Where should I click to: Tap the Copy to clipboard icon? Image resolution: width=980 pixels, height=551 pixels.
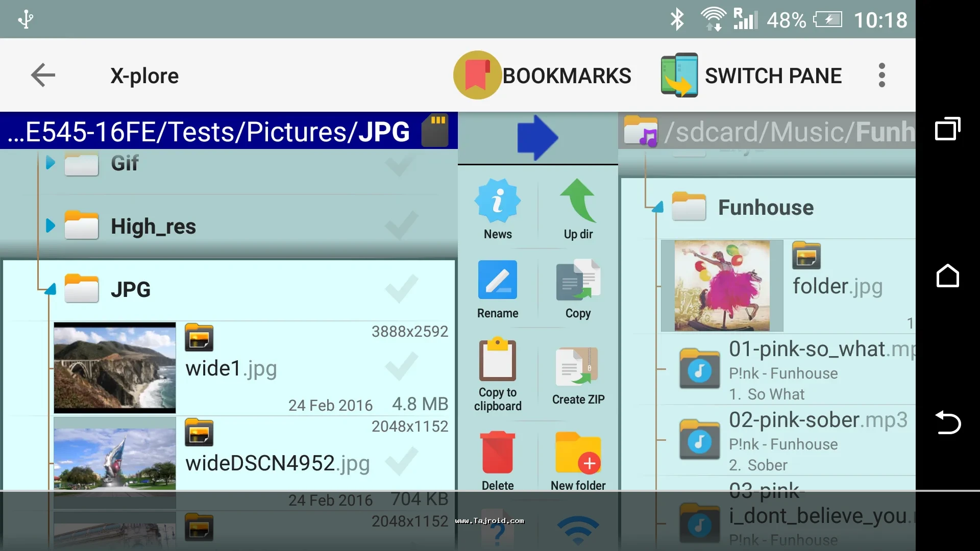[498, 360]
